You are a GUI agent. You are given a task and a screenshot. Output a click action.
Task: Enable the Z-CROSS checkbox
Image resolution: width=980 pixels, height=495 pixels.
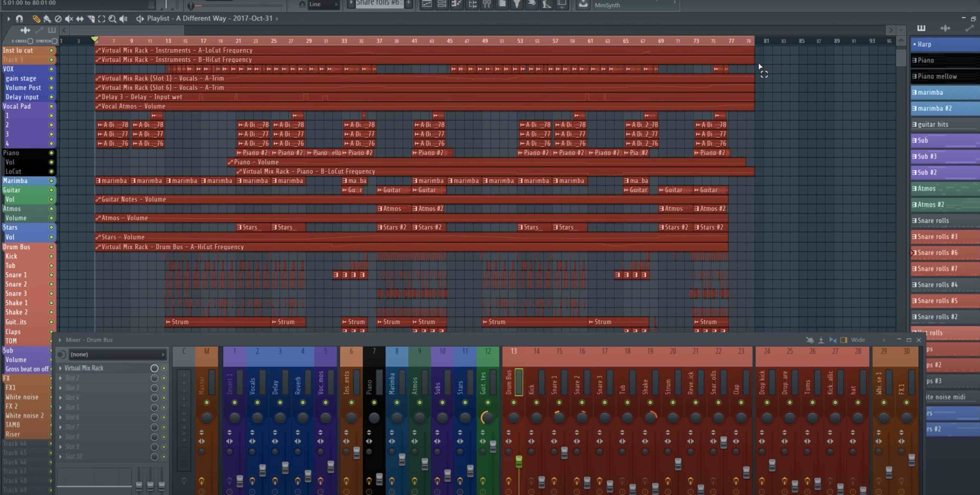pyautogui.click(x=30, y=41)
